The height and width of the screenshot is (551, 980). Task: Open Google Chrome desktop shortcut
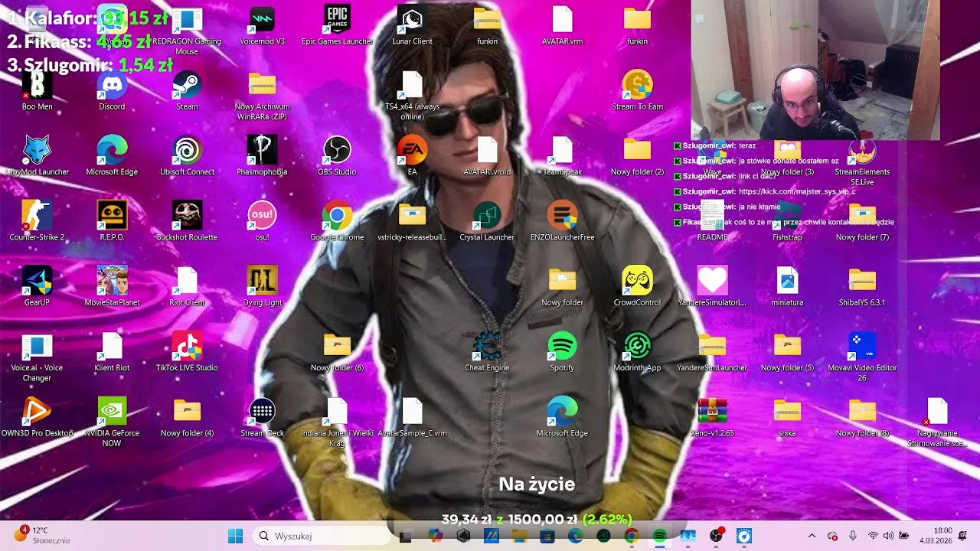[x=337, y=222]
